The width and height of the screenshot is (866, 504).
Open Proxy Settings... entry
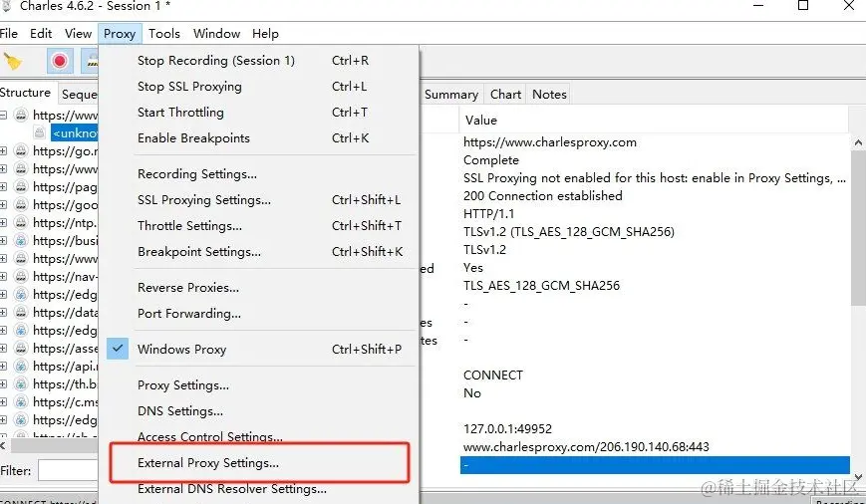tap(260, 385)
